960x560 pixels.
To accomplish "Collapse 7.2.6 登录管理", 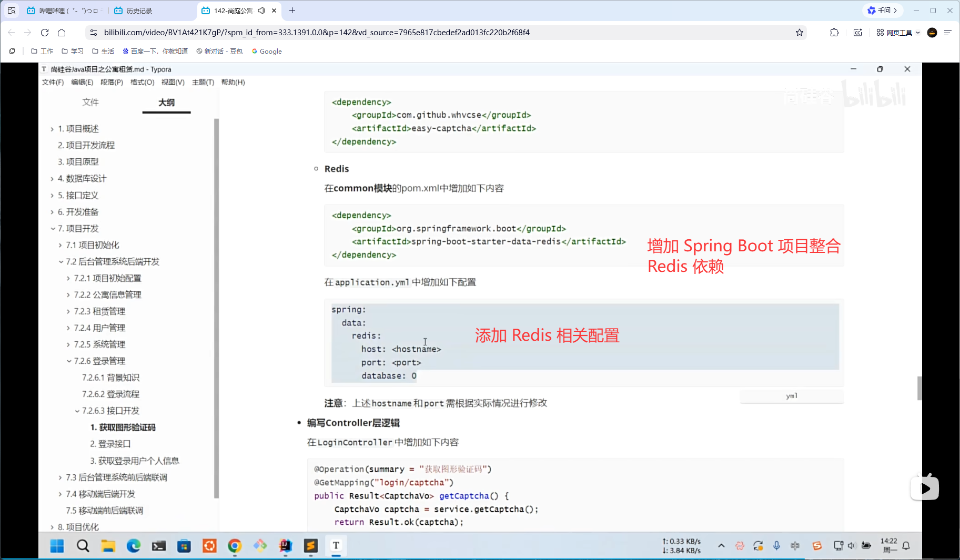I will [x=69, y=361].
